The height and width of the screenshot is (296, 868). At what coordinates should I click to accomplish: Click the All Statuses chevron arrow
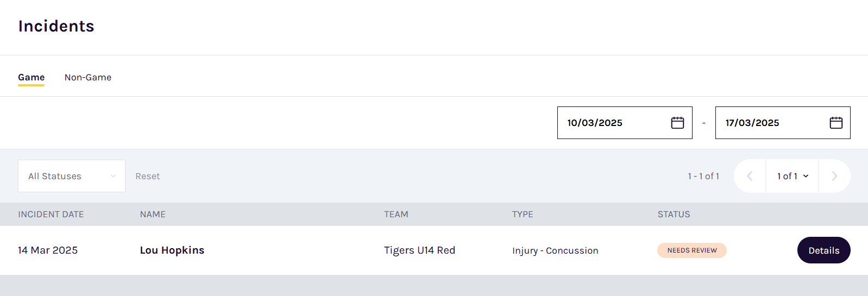pos(113,176)
